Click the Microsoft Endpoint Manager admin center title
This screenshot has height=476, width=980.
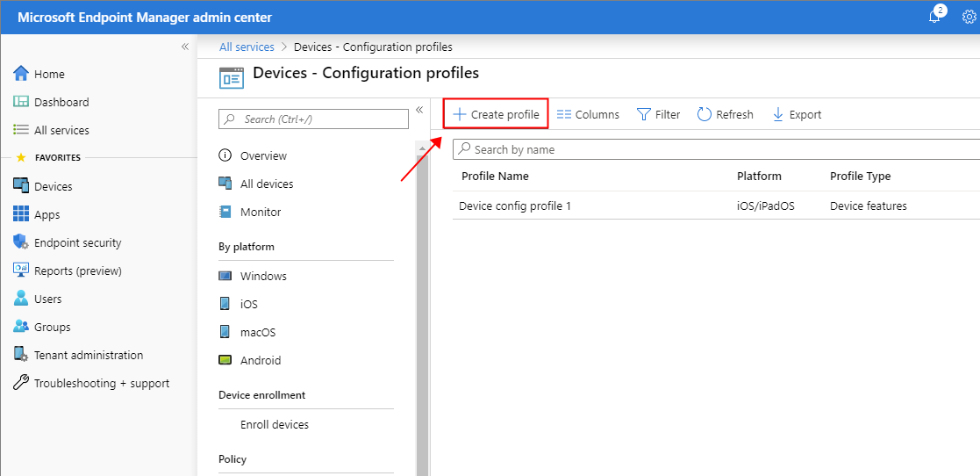point(145,18)
